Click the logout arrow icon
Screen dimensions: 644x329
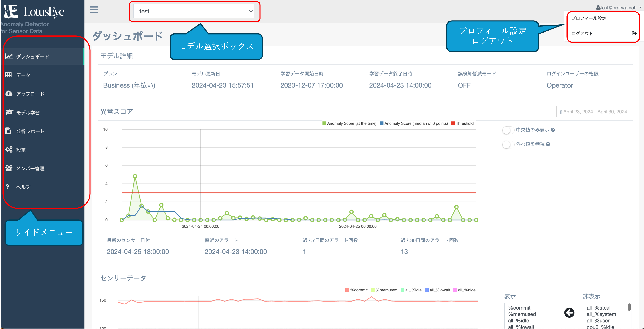(x=634, y=33)
